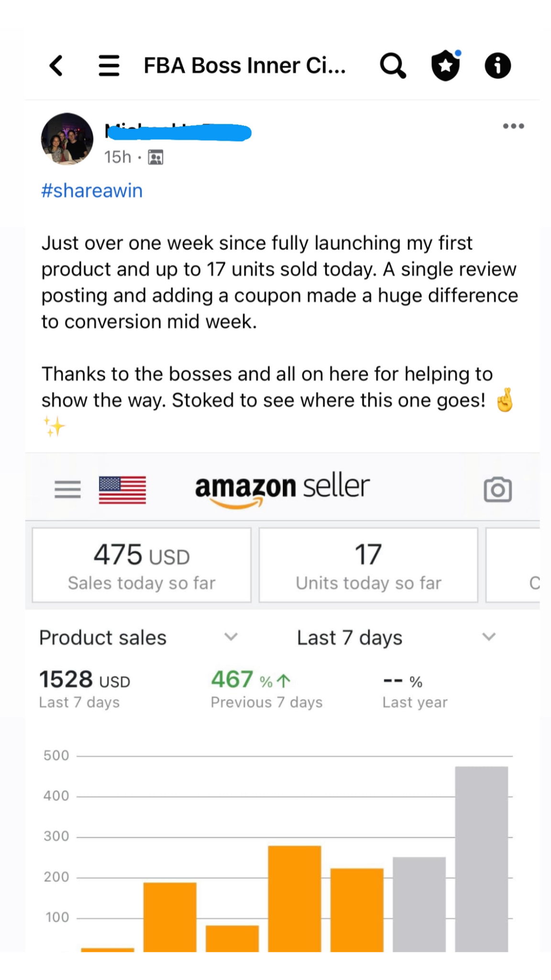Open Amazon seller hamburger menu
The height and width of the screenshot is (980, 551).
tap(67, 490)
